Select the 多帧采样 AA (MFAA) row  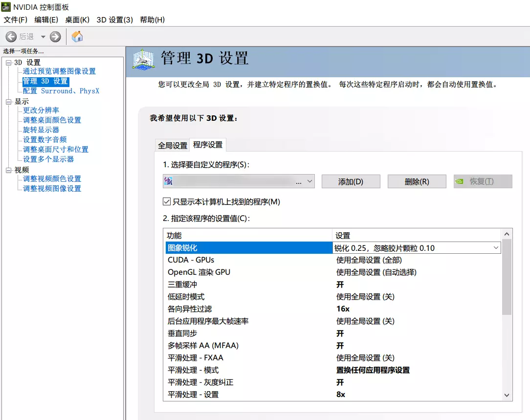tap(333, 345)
